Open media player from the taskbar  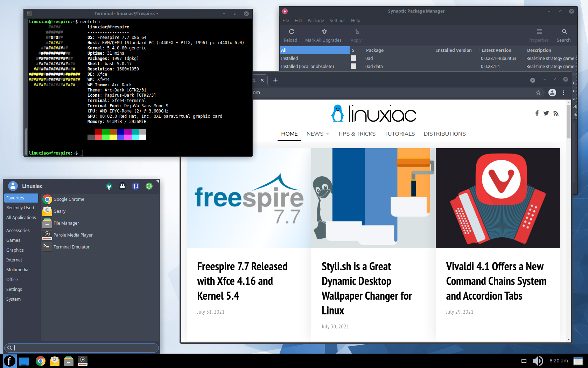[x=83, y=361]
